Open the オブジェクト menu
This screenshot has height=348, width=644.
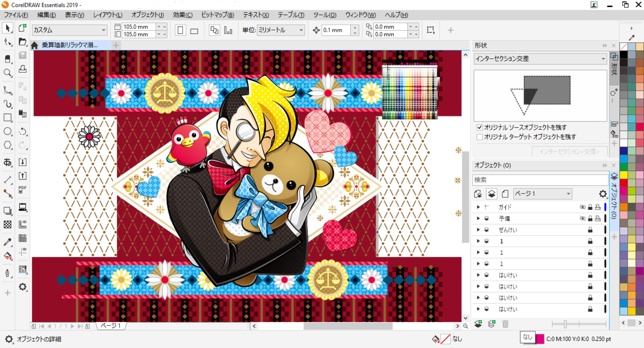148,15
